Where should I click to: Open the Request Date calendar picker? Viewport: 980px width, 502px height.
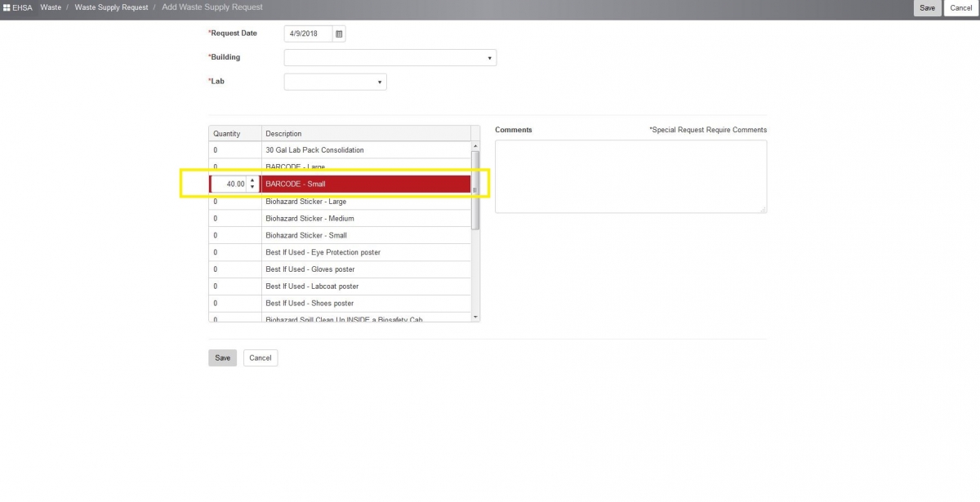337,33
